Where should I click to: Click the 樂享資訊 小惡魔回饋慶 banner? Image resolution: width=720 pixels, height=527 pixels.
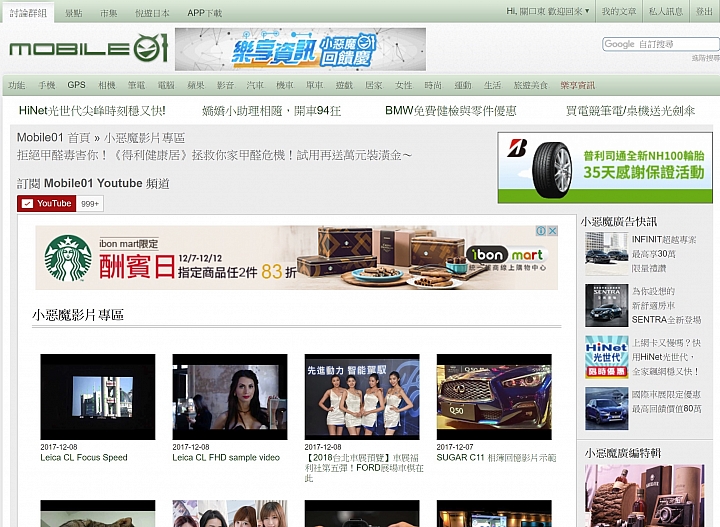pos(300,49)
